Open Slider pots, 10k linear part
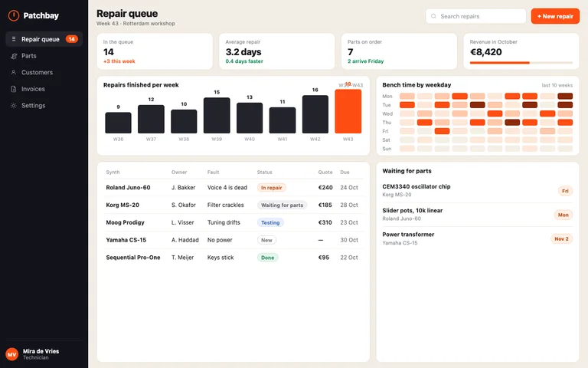This screenshot has height=368, width=588. 478,215
